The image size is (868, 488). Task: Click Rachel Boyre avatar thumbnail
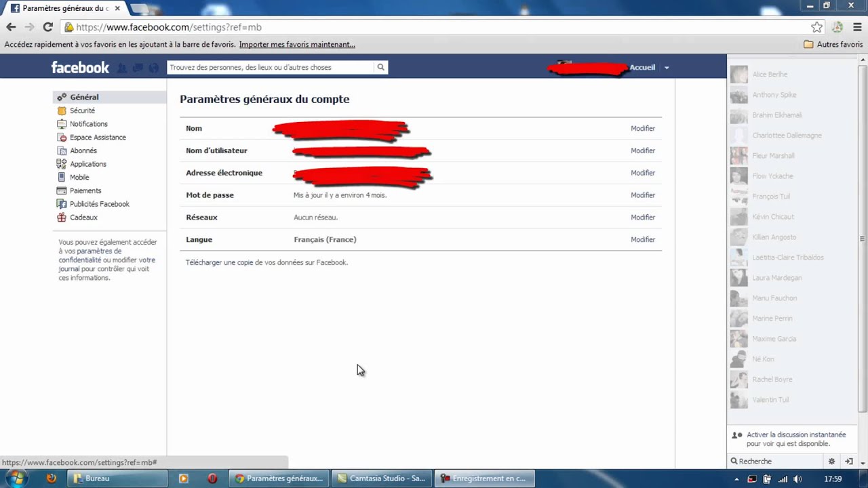pyautogui.click(x=738, y=380)
